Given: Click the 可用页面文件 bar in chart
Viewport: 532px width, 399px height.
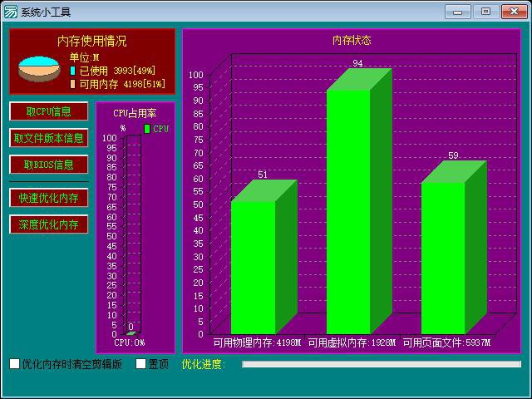Looking at the screenshot, I should point(443,258).
